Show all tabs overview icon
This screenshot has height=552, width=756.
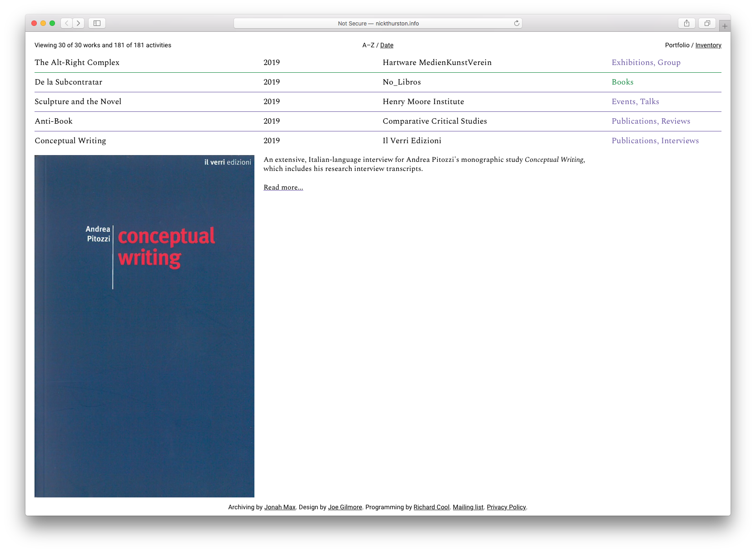[707, 23]
